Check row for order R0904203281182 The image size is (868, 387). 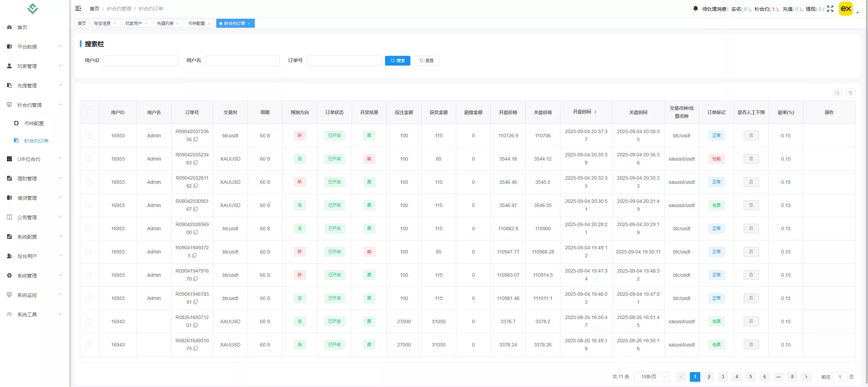[89, 182]
